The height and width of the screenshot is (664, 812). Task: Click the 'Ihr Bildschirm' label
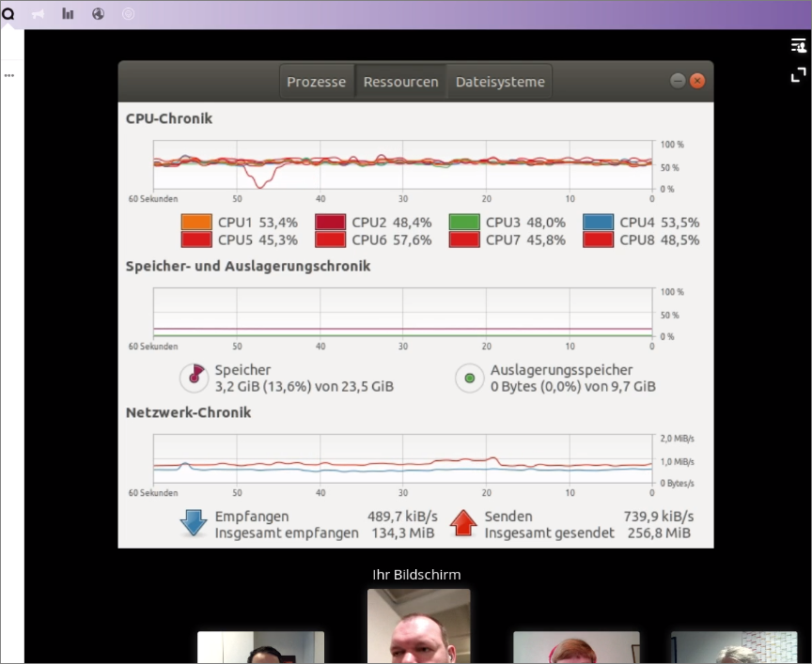pos(416,575)
